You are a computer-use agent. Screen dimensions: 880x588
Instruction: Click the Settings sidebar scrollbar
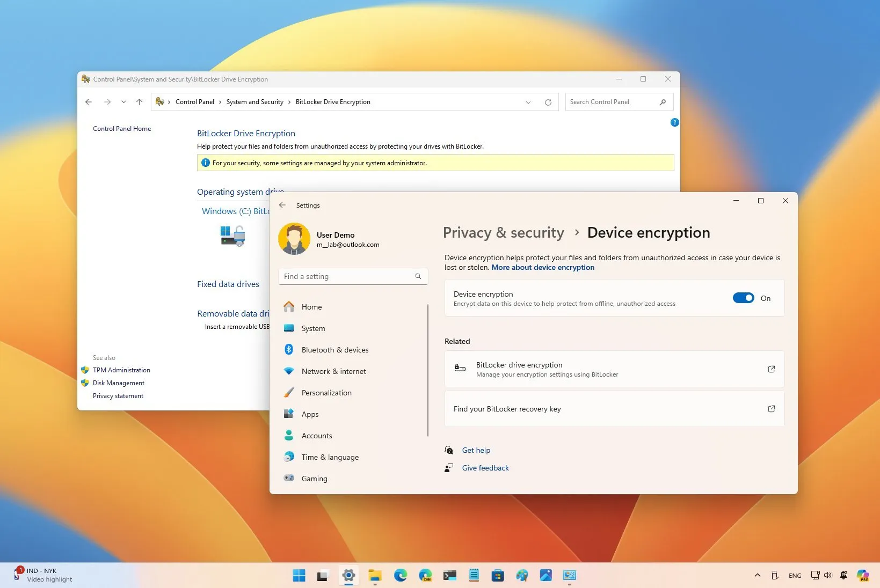428,370
